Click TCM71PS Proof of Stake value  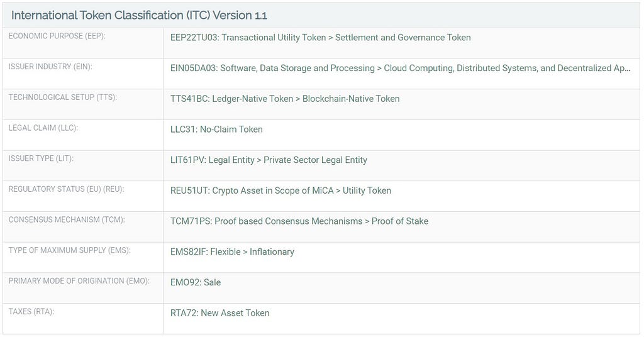click(x=299, y=221)
